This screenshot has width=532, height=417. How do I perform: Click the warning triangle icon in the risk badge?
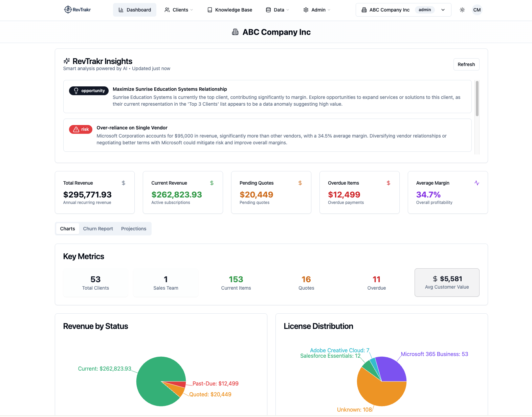76,129
